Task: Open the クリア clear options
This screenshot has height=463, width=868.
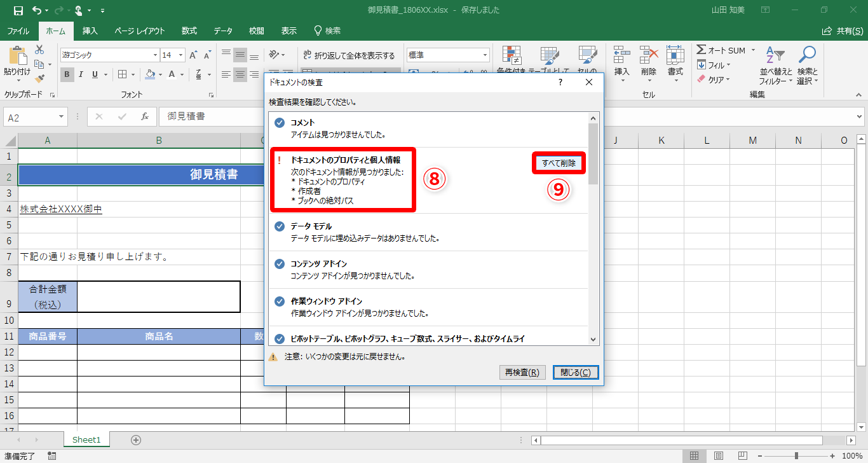Action: [x=714, y=79]
